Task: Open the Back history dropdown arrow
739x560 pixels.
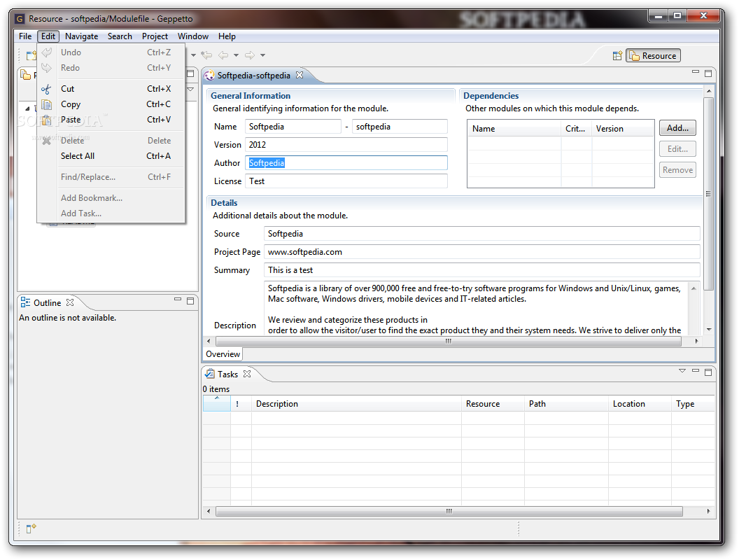Action: (236, 55)
